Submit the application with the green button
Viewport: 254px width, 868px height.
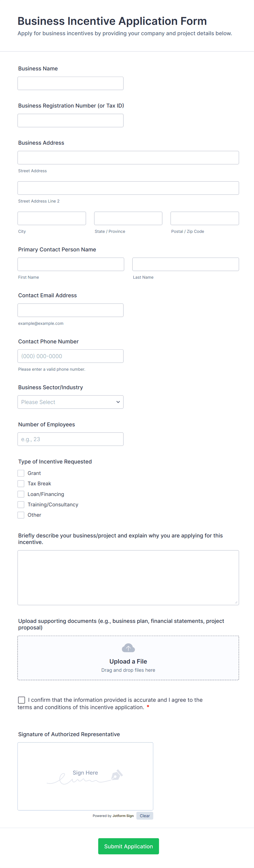point(129,846)
